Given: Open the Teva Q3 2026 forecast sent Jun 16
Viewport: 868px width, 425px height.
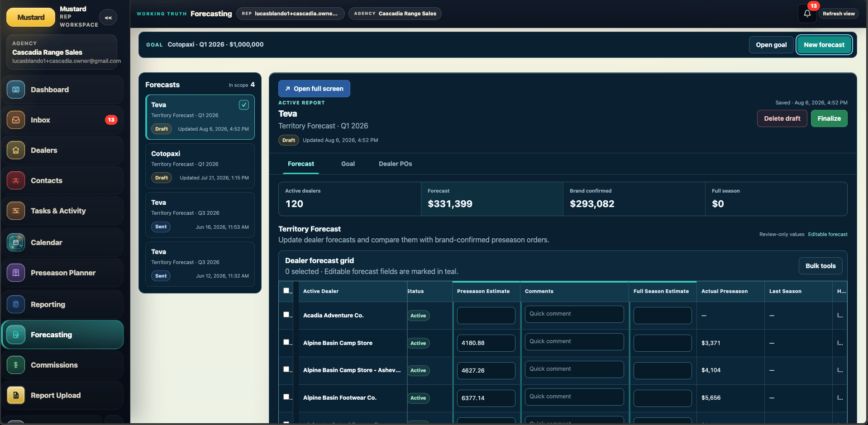Looking at the screenshot, I should (x=200, y=215).
